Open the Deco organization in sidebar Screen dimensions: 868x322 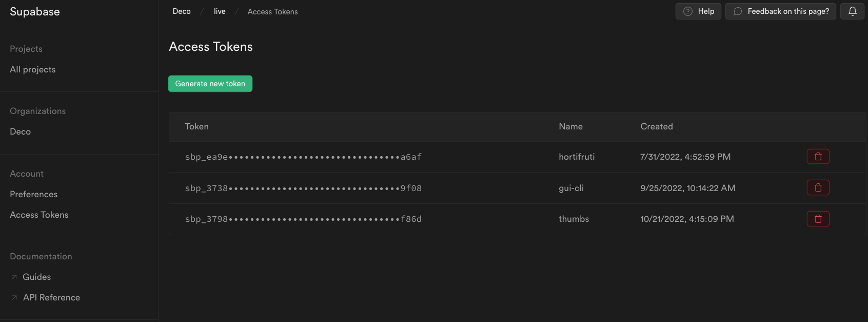pyautogui.click(x=21, y=131)
